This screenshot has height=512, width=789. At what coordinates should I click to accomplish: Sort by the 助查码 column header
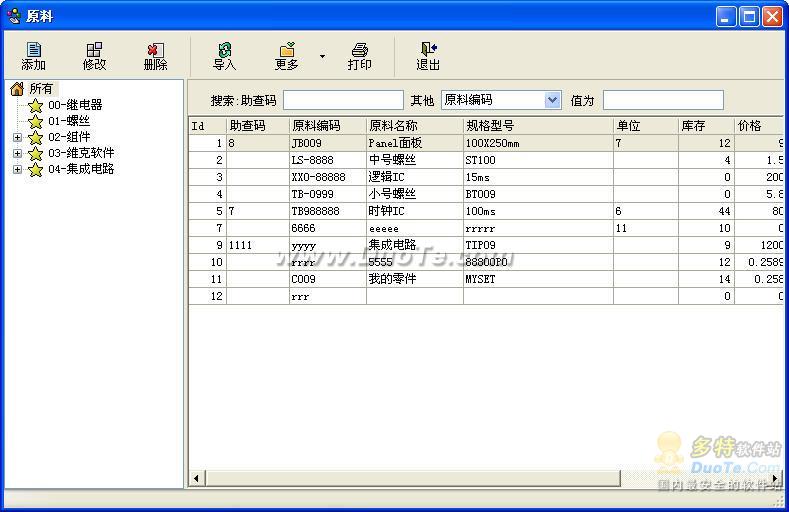click(258, 126)
